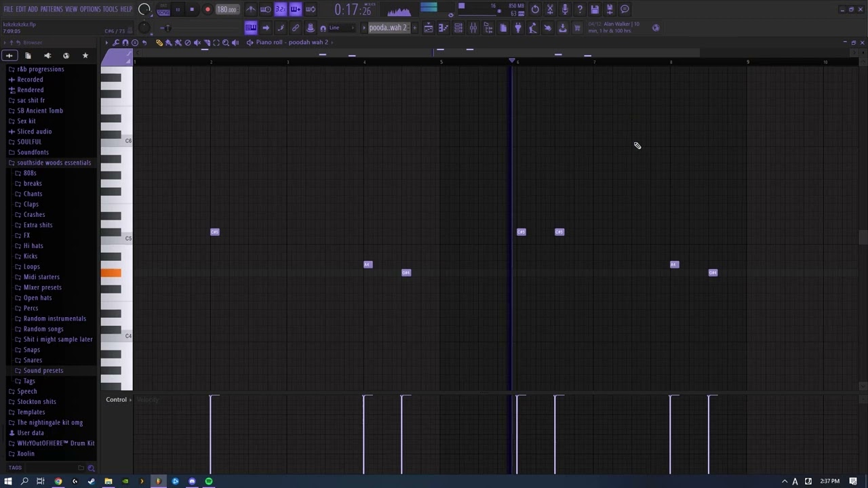Open the PATTERNS menu
Screen dimensions: 868x488
(52, 9)
